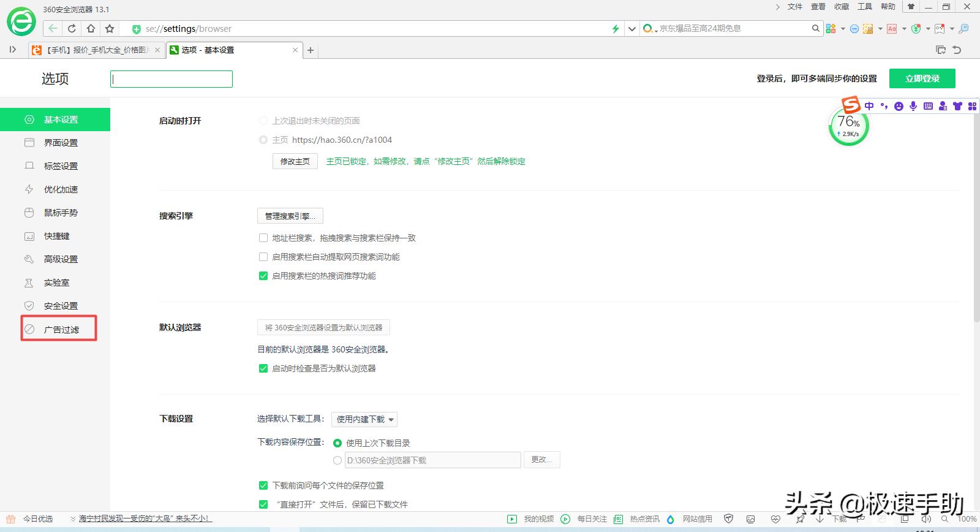Open the search engine selector dropdown
This screenshot has width=980, height=532.
point(650,28)
